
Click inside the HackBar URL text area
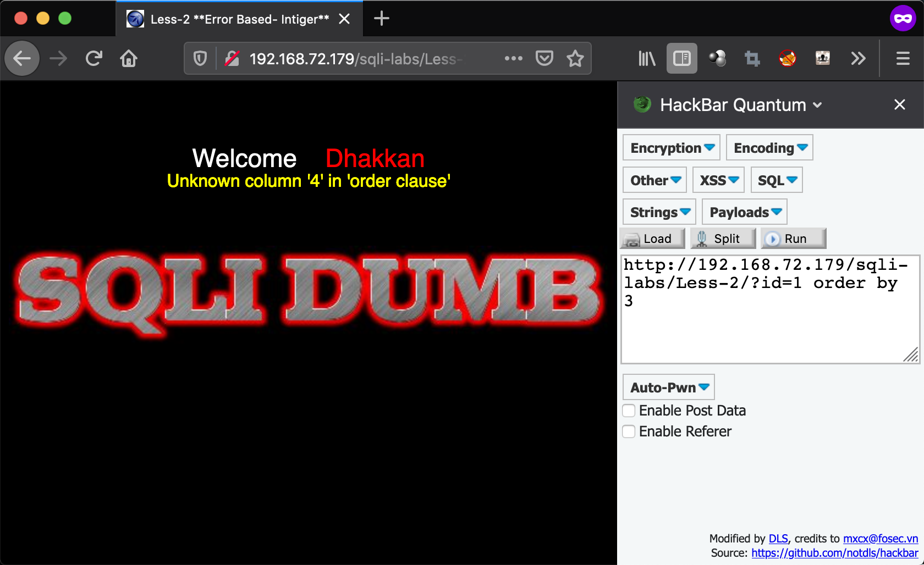point(770,330)
